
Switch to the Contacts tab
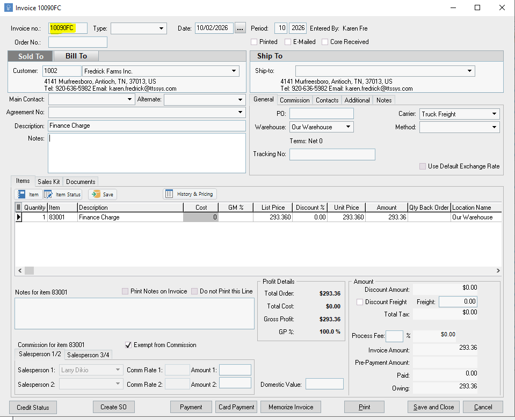click(x=327, y=100)
